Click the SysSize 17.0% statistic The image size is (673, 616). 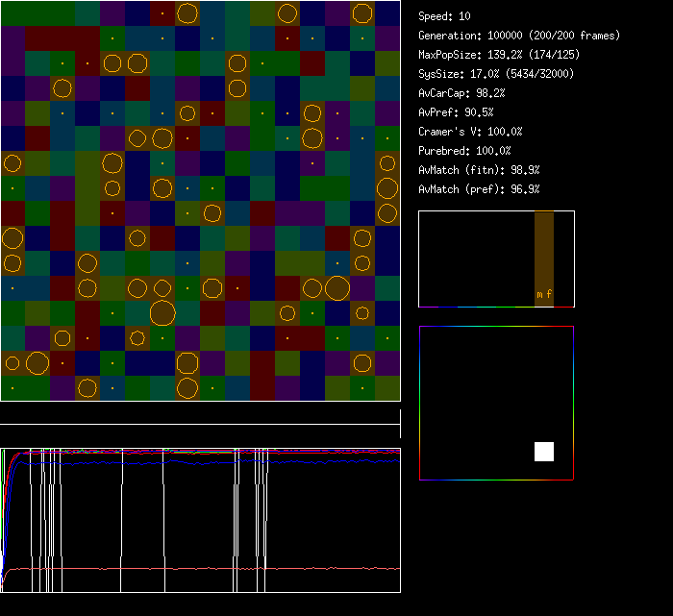click(497, 74)
